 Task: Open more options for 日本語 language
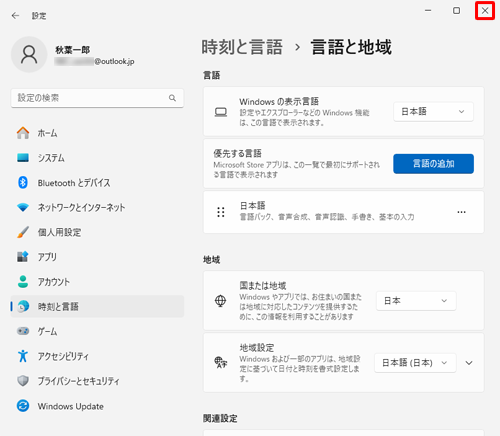tap(461, 212)
